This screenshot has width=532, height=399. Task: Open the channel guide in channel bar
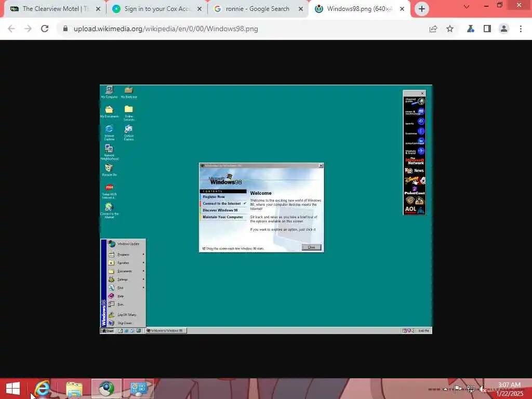coord(415,101)
